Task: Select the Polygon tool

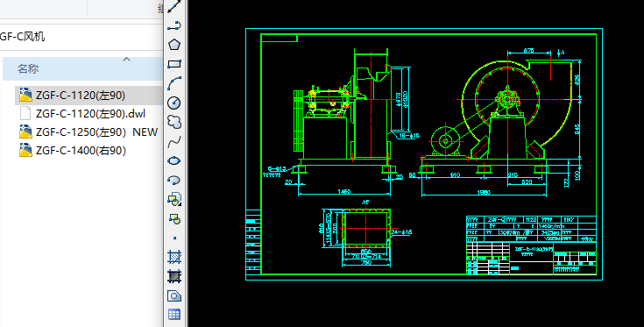Action: point(174,45)
